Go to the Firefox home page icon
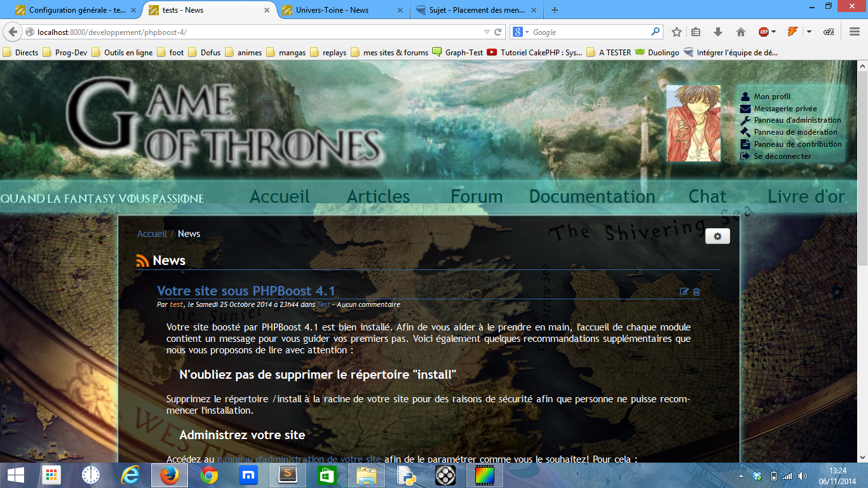The height and width of the screenshot is (488, 868). tap(740, 32)
